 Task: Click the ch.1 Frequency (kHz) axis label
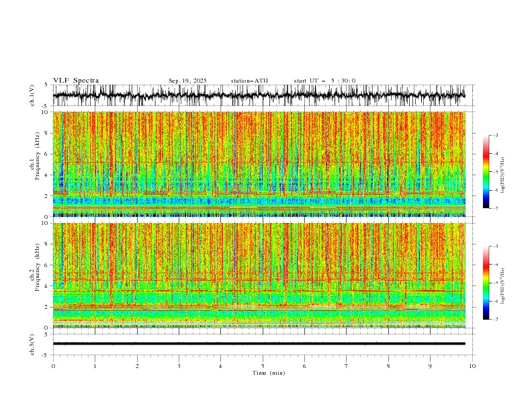(34, 156)
